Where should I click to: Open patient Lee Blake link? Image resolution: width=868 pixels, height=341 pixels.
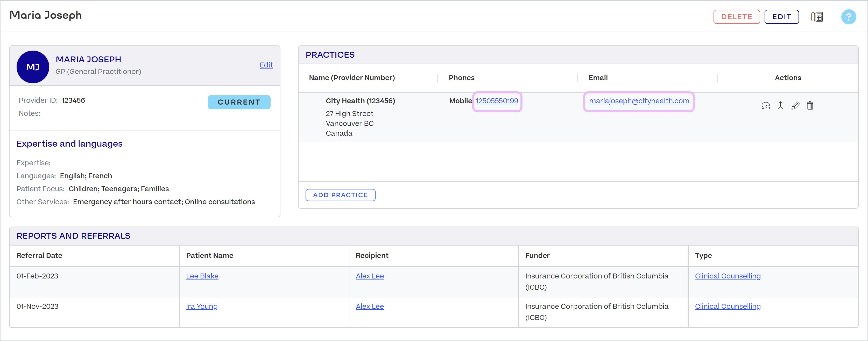pyautogui.click(x=202, y=276)
